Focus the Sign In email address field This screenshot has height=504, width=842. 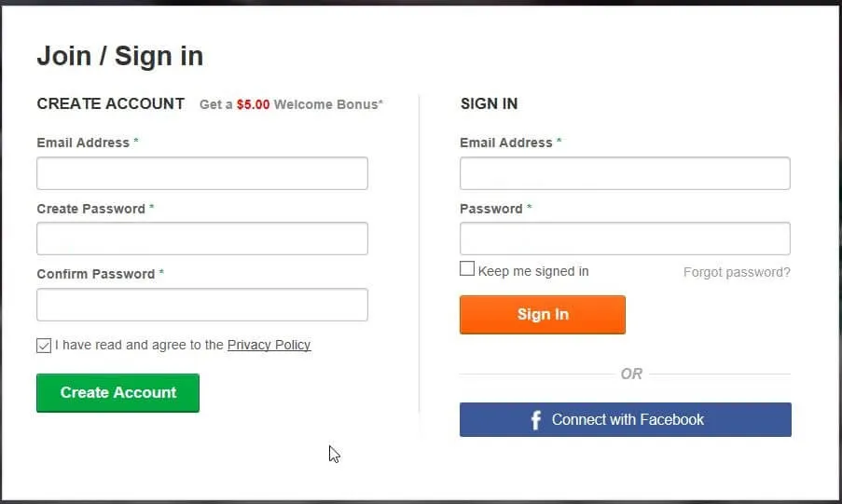[x=625, y=173]
